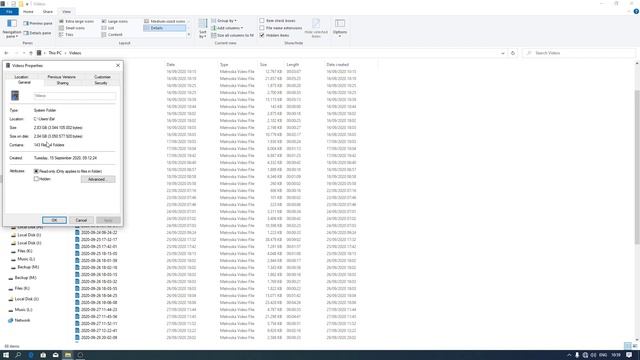Click the Advanced attributes button

[98, 179]
